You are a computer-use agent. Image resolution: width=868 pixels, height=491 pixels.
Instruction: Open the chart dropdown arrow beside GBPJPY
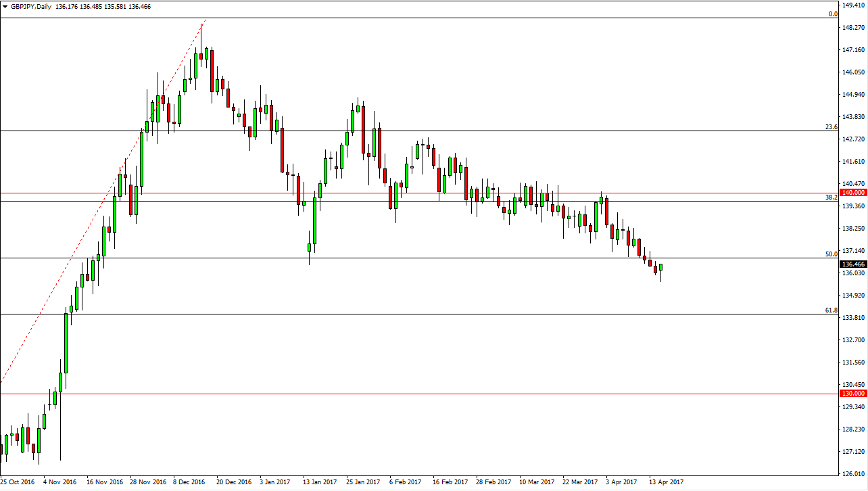[5, 6]
